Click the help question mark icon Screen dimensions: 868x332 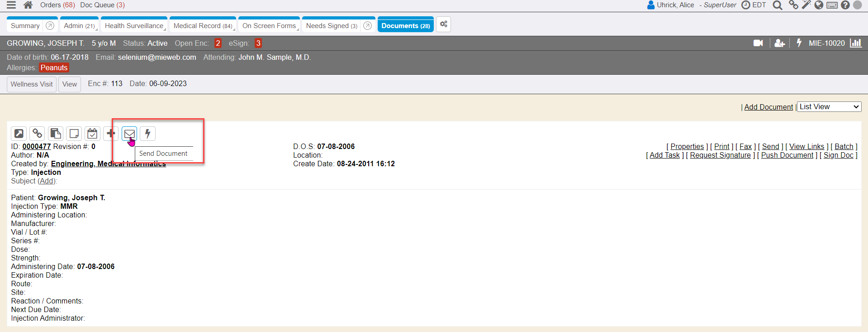845,5
